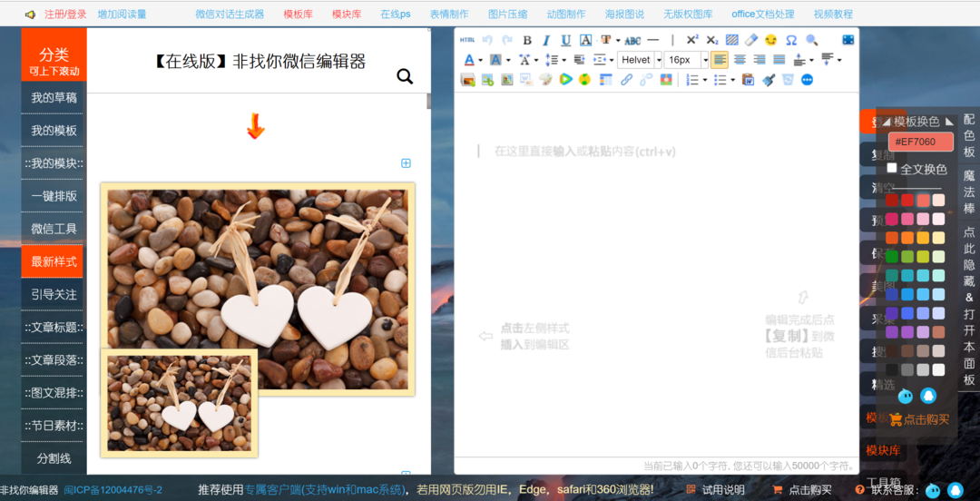Open 视频教程 link
Viewport: 980px width, 501px height.
(833, 14)
